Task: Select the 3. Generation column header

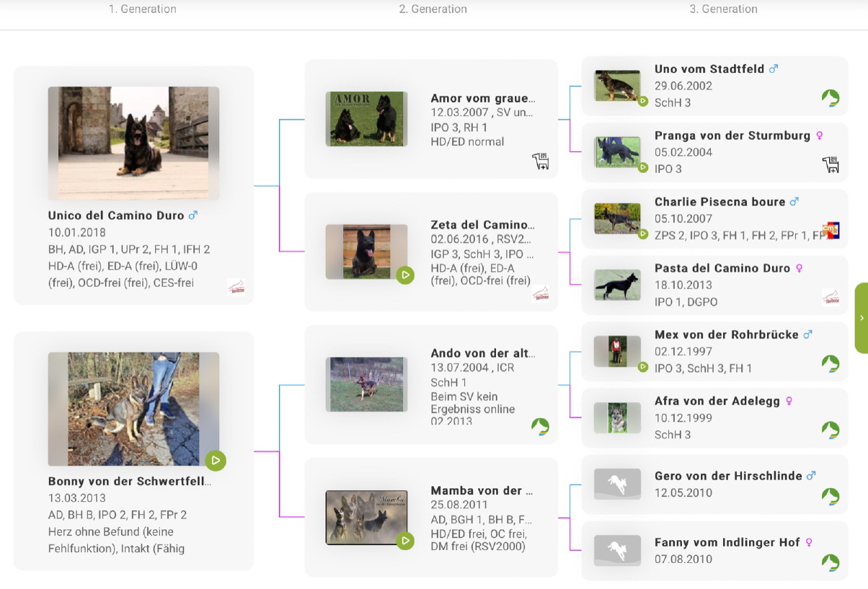Action: pos(723,9)
